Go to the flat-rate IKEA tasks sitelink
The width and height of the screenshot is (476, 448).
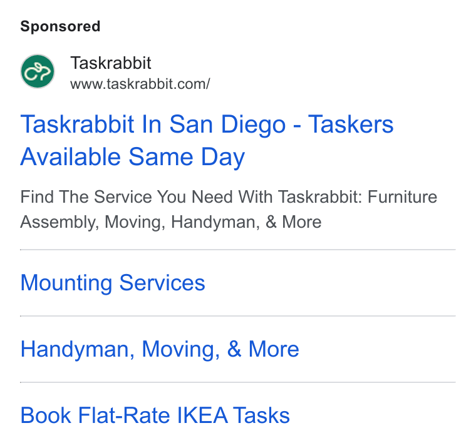(x=155, y=415)
